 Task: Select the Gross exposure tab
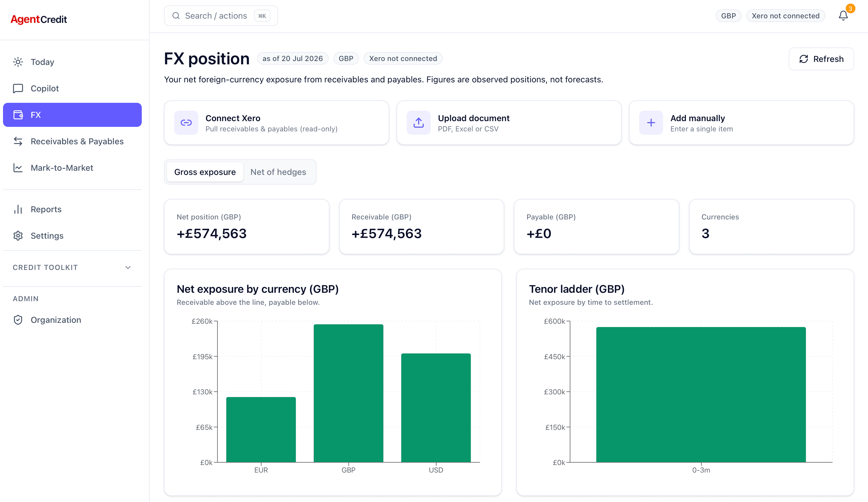click(205, 172)
